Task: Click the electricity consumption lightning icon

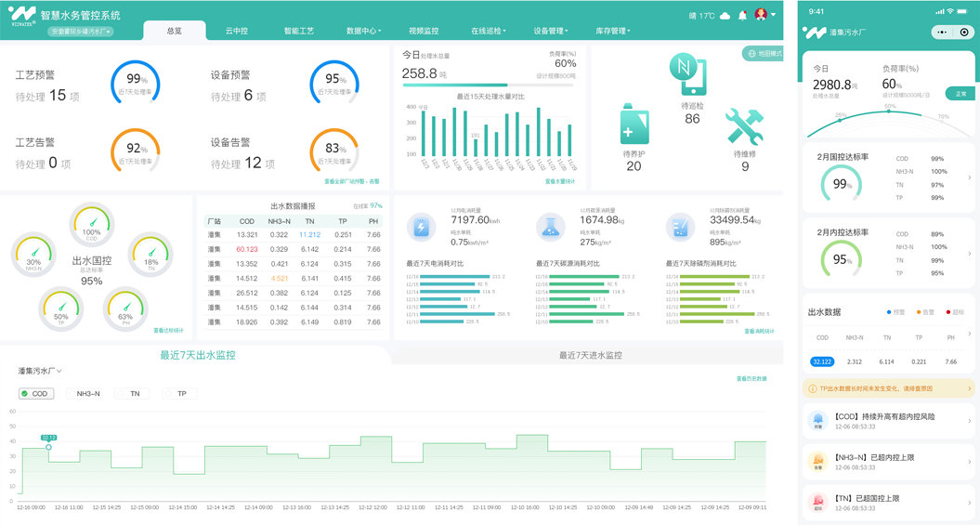Action: point(422,227)
